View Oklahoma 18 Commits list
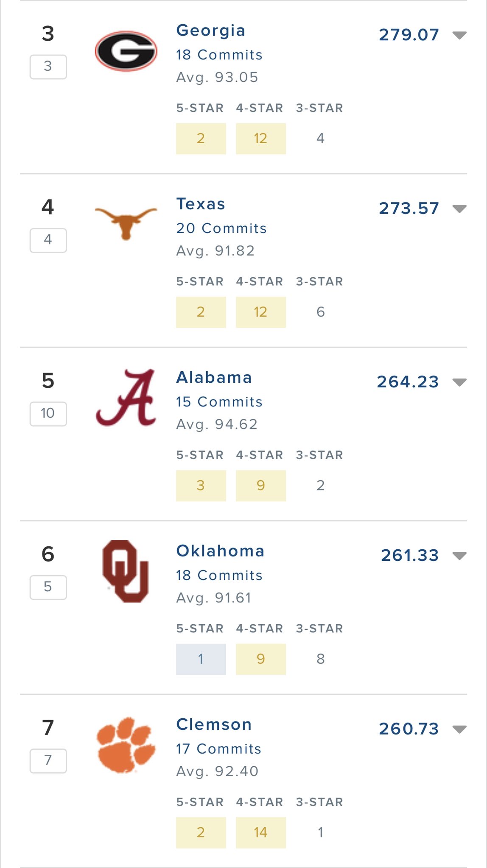 [x=219, y=576]
